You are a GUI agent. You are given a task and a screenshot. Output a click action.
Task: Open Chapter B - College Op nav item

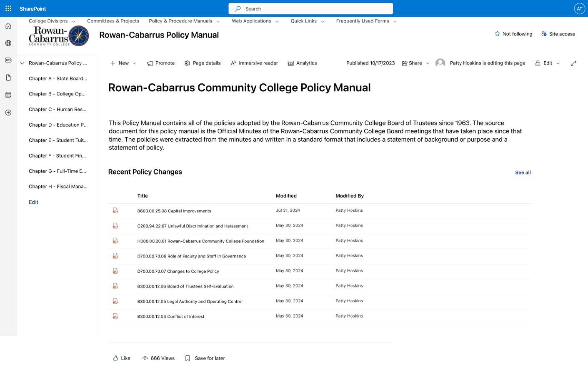(57, 94)
